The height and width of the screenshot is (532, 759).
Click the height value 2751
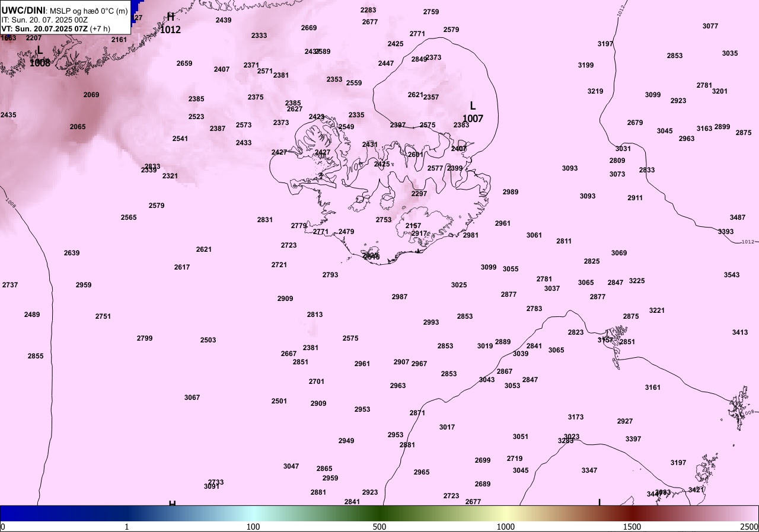click(x=103, y=316)
